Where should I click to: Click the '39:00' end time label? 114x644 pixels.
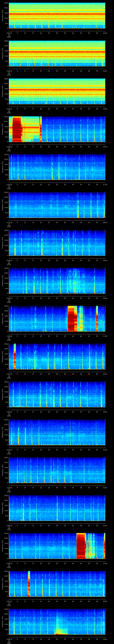105,639
